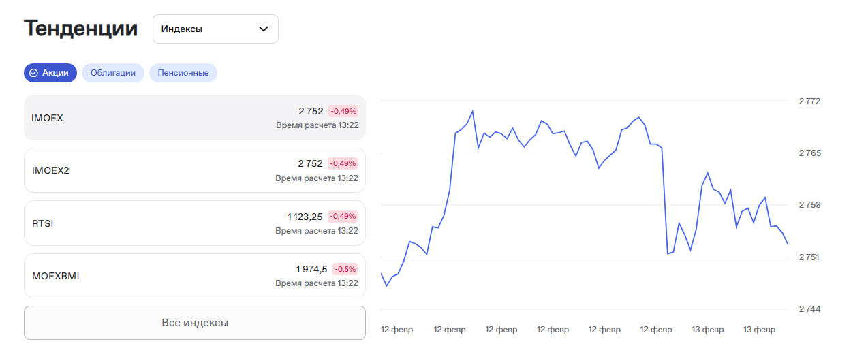Click MOEXBMI -0,5% change badge
Viewport: 868px width, 363px height.
point(345,269)
